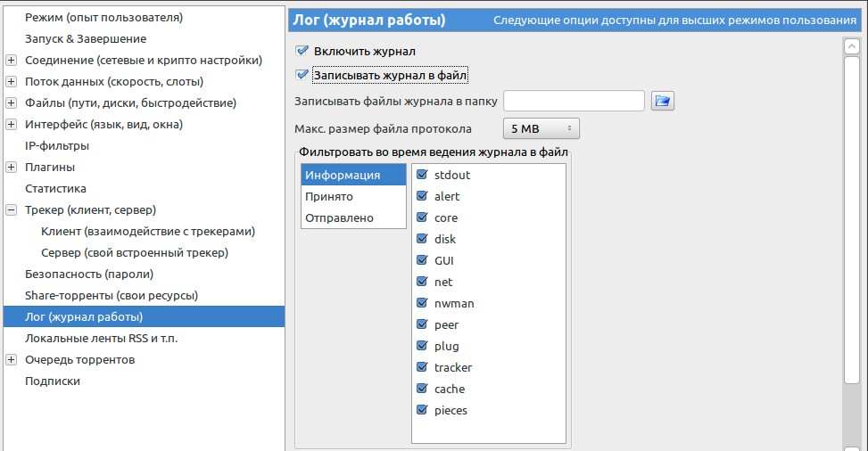Image resolution: width=868 pixels, height=451 pixels.
Task: Open Статистика settings page
Action: coord(55,189)
